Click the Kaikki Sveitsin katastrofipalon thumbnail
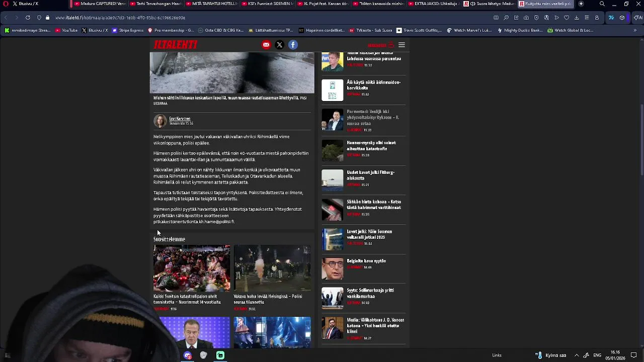 [192, 268]
